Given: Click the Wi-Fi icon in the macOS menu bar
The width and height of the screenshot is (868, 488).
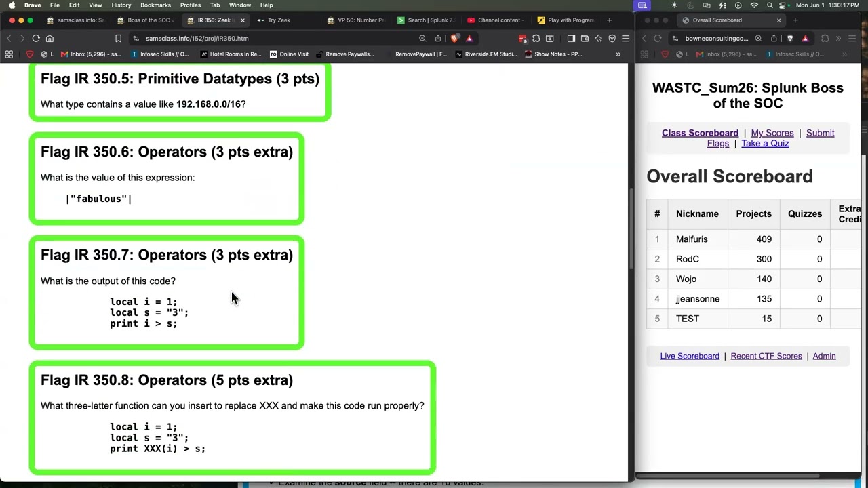Looking at the screenshot, I should pyautogui.click(x=754, y=5).
